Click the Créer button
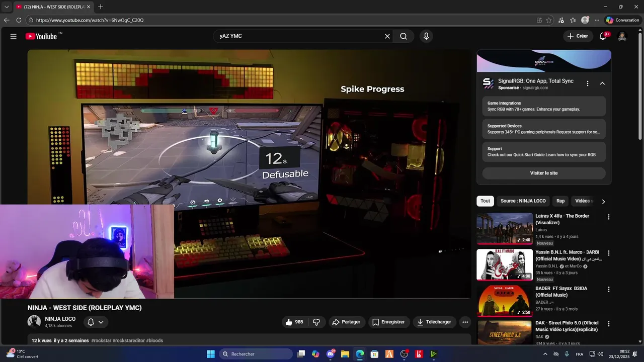644x362 pixels. (x=578, y=36)
